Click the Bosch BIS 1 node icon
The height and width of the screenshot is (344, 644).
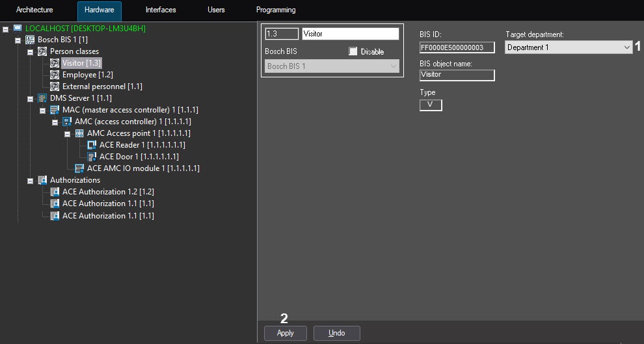[30, 40]
